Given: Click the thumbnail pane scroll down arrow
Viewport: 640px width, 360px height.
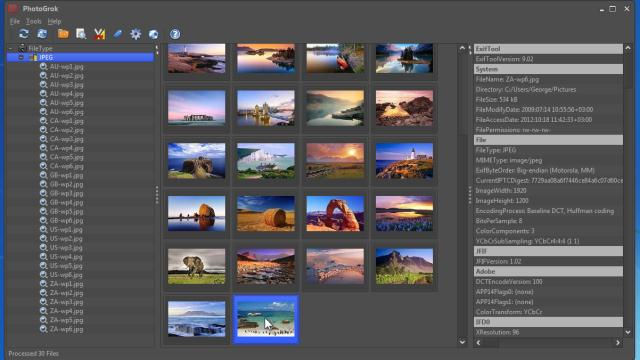Looking at the screenshot, I should tap(462, 342).
